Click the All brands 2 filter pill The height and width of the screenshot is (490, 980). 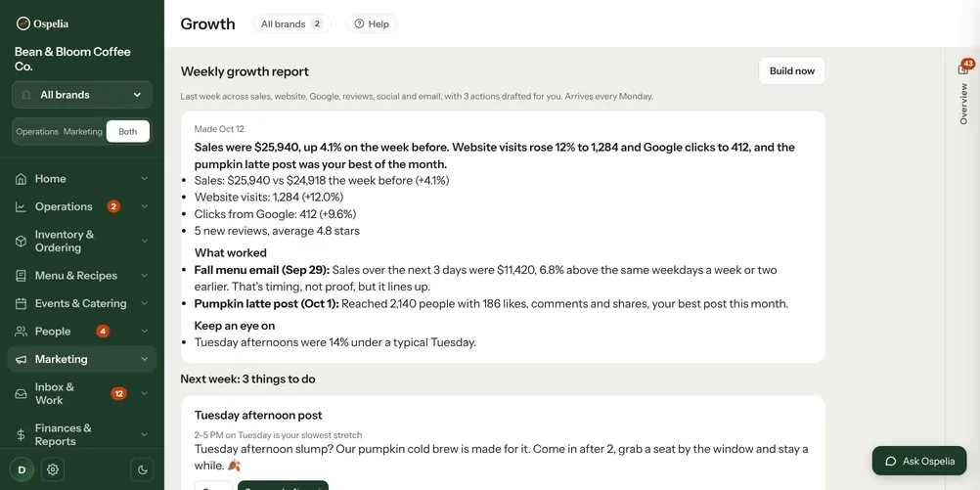pos(291,23)
